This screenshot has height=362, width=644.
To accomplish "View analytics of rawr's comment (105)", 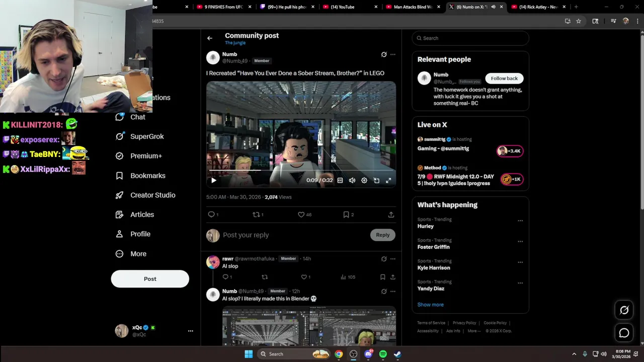I will [348, 277].
